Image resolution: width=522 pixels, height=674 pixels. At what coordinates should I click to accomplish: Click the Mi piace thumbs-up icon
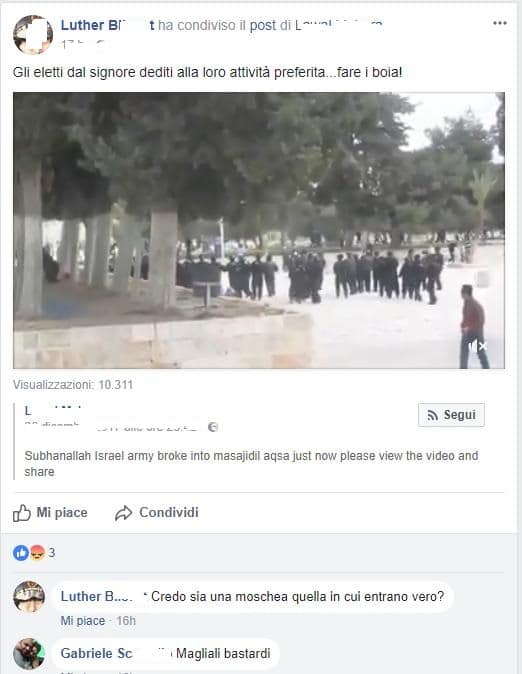21,513
